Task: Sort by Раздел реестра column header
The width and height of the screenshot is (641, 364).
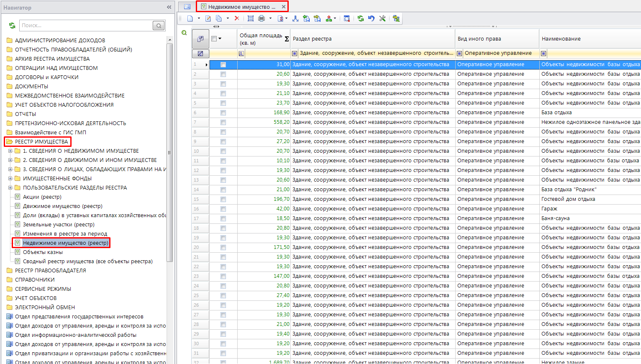Action: pos(372,39)
